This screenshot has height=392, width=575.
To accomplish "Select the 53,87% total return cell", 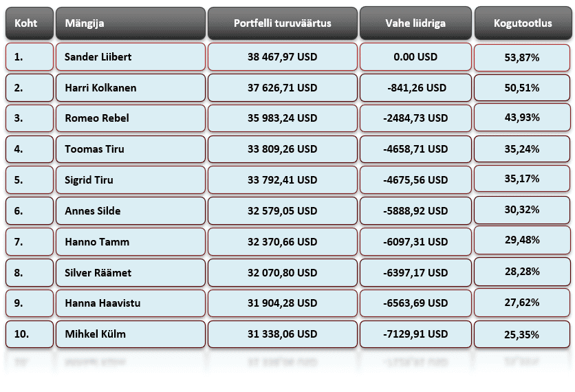I will (x=522, y=58).
